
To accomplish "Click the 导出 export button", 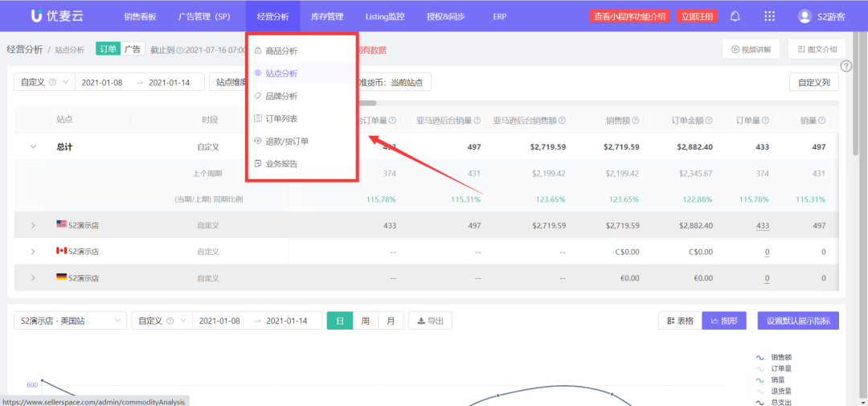I will click(x=430, y=321).
